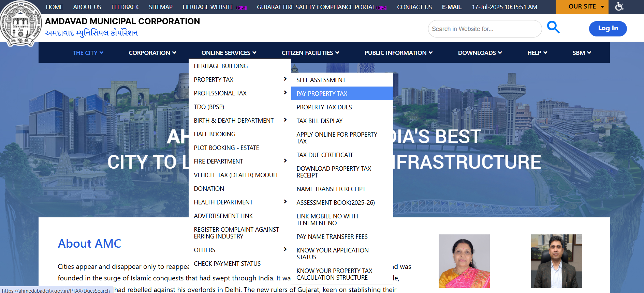644x293 pixels.
Task: Select ADVERTISEMENT LINK menu item
Action: coord(240,216)
